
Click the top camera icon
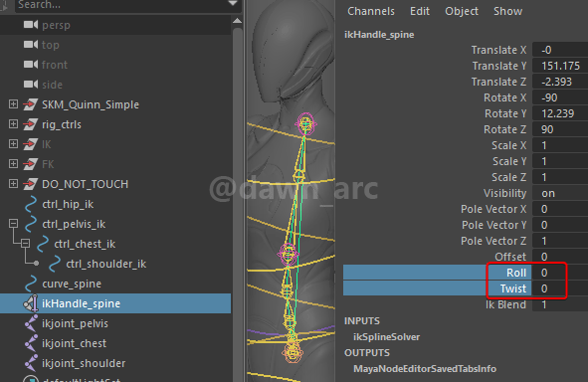point(31,45)
